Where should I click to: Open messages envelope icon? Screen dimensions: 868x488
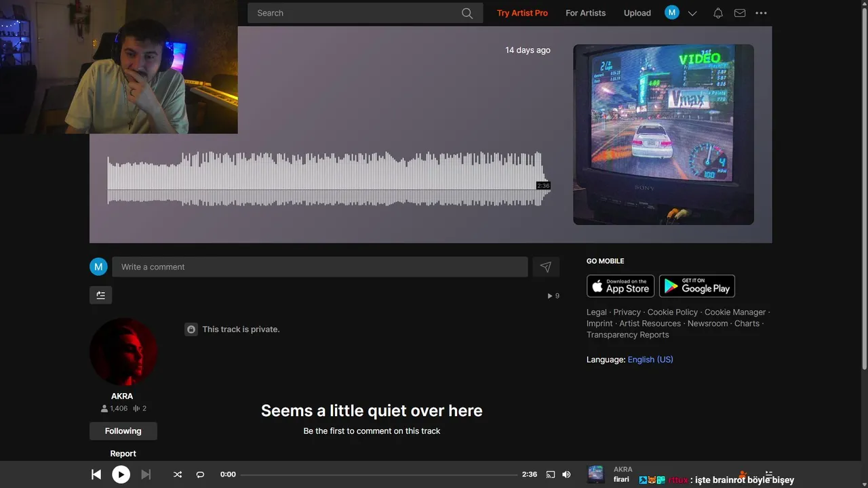click(x=740, y=13)
